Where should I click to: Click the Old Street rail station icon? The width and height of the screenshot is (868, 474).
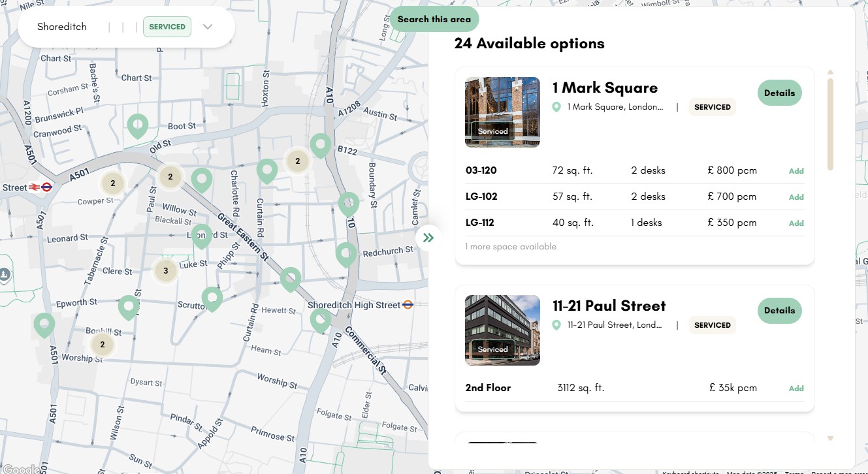click(x=40, y=187)
